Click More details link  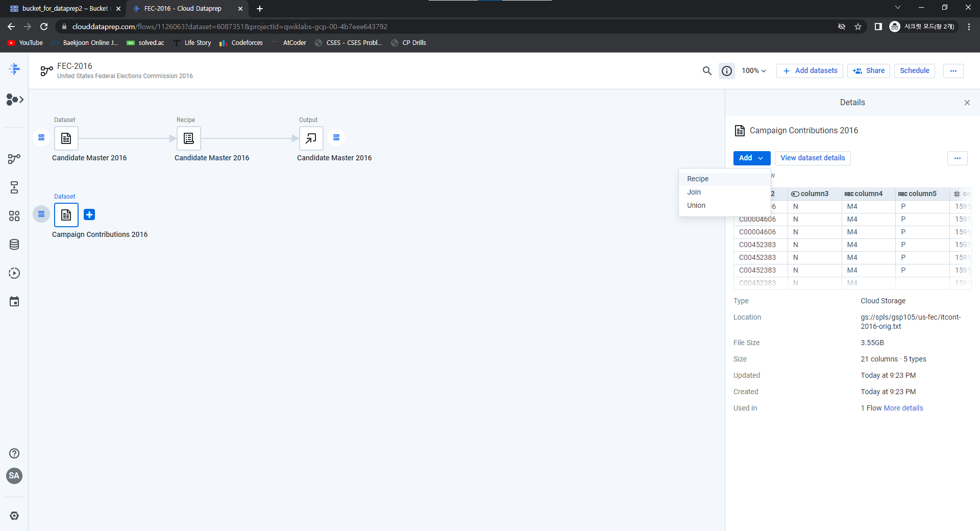[903, 408]
